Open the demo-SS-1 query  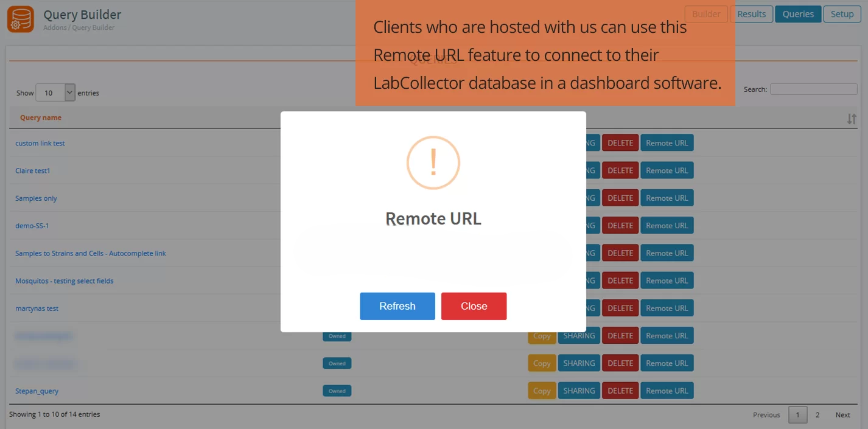point(32,226)
